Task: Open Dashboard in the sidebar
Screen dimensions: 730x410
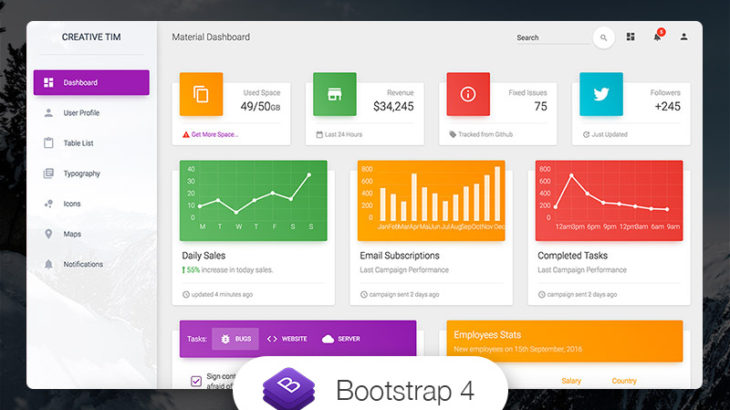Action: (91, 83)
